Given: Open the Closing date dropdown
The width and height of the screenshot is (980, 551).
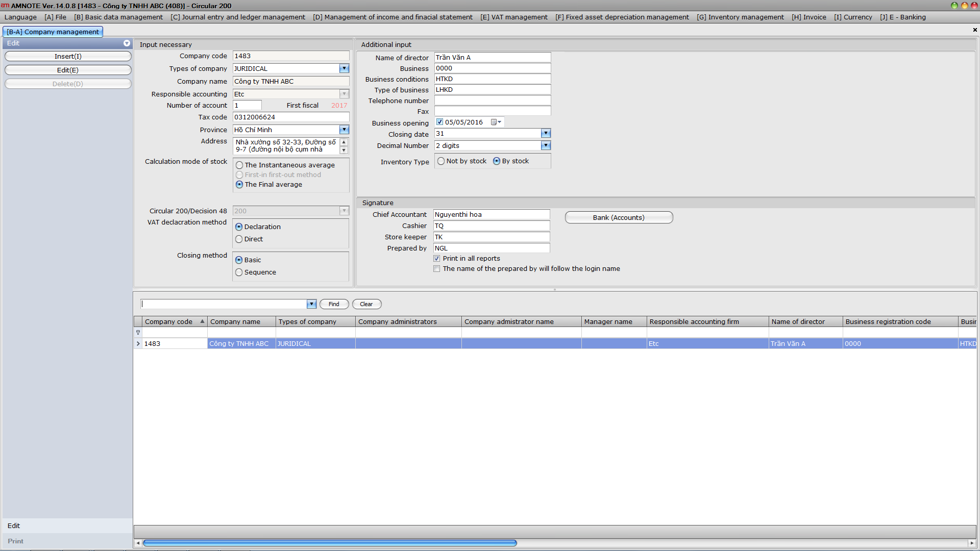Looking at the screenshot, I should point(546,134).
